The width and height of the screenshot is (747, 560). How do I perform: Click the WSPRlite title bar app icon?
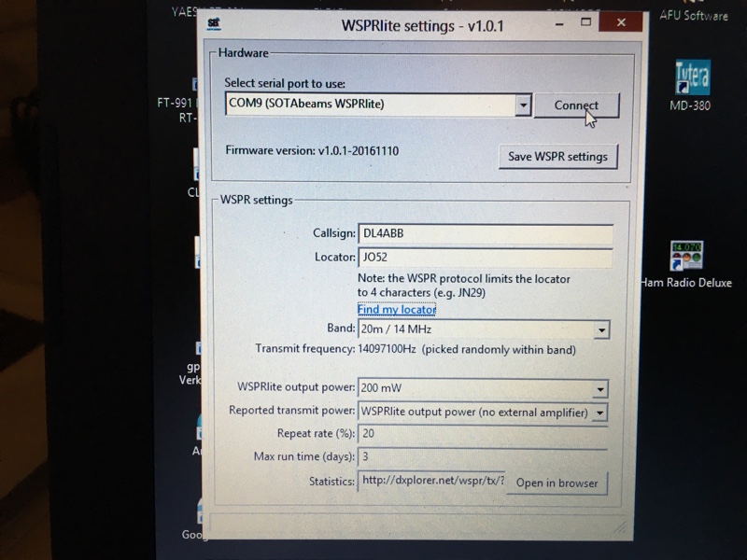tap(215, 24)
